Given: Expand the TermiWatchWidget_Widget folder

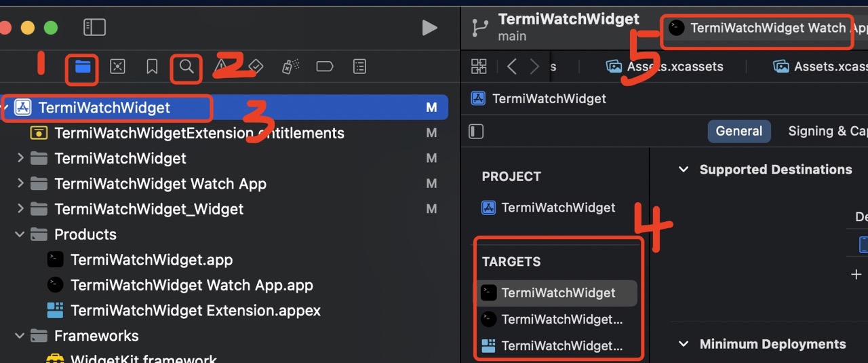Looking at the screenshot, I should tap(20, 209).
